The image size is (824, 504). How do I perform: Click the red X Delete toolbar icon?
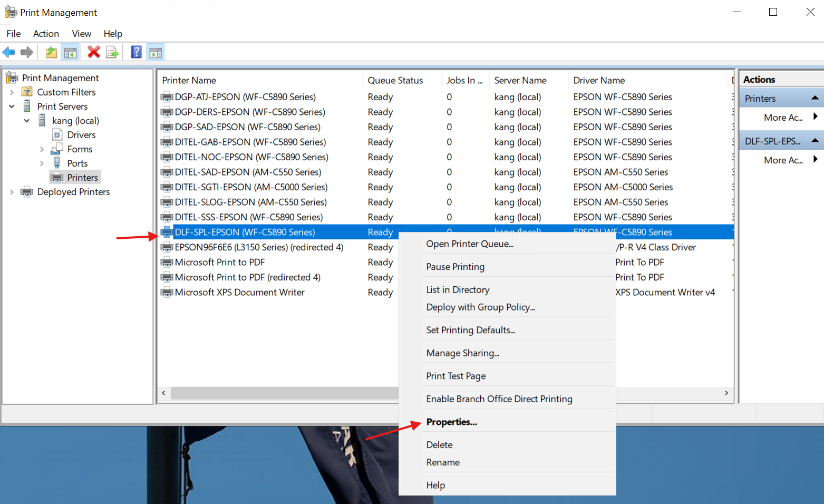(94, 52)
